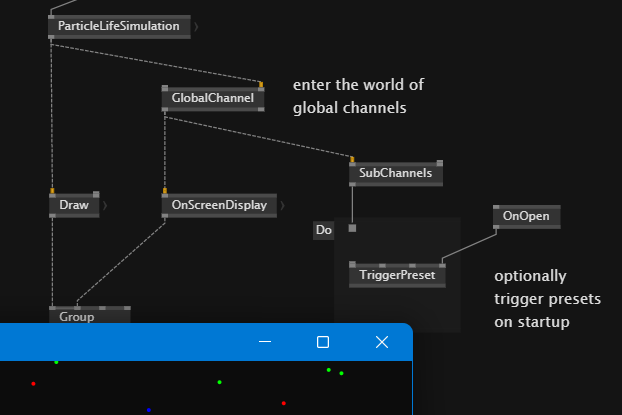Select the Draw node
The image size is (622, 415).
point(74,205)
